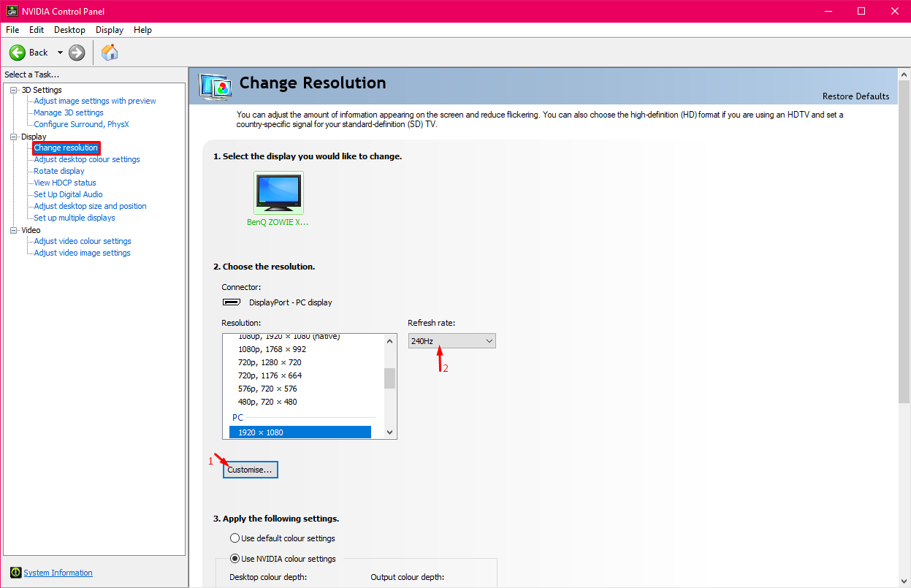Open the Help menu

[143, 30]
